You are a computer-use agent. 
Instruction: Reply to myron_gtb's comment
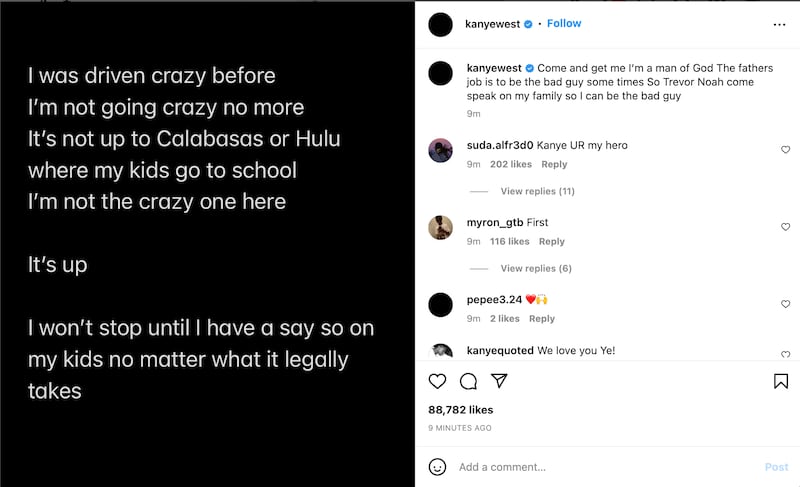pyautogui.click(x=551, y=241)
